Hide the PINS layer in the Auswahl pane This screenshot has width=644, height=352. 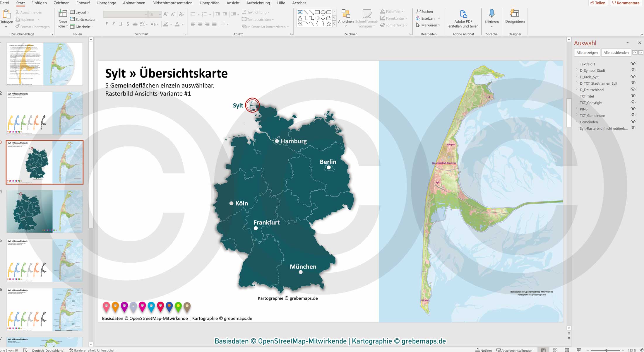[x=633, y=109]
